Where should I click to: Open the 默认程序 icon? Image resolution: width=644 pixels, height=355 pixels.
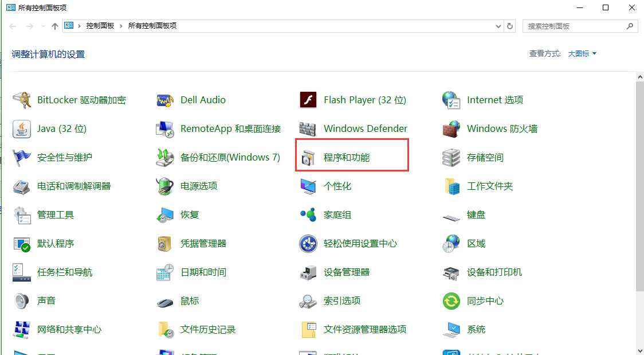click(21, 244)
